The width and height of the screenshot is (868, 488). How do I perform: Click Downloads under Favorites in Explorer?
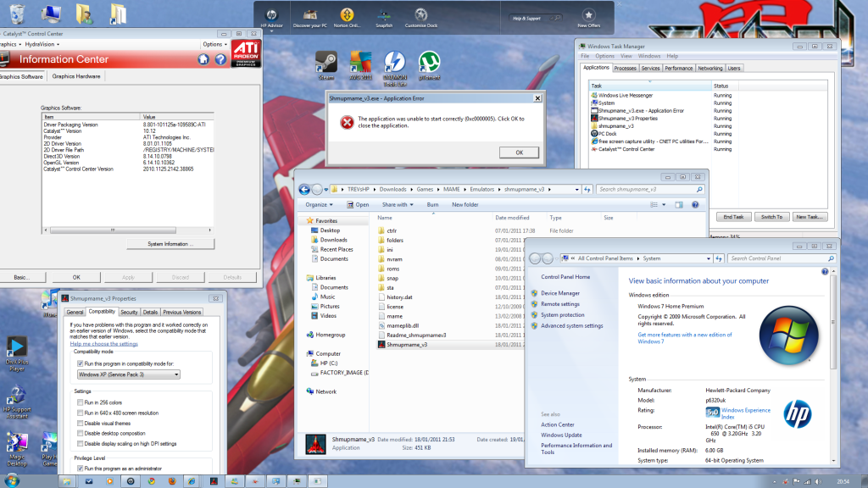(x=333, y=240)
